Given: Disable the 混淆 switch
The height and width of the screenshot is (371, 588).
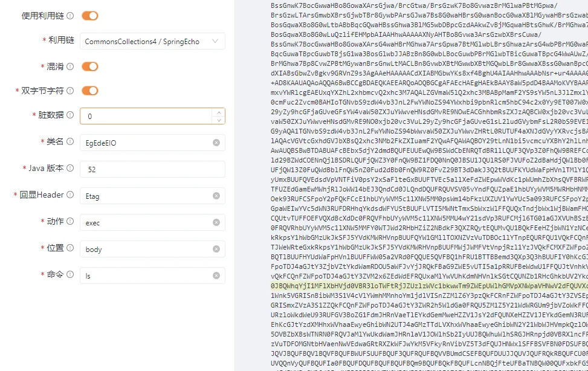Looking at the screenshot, I should [89, 66].
